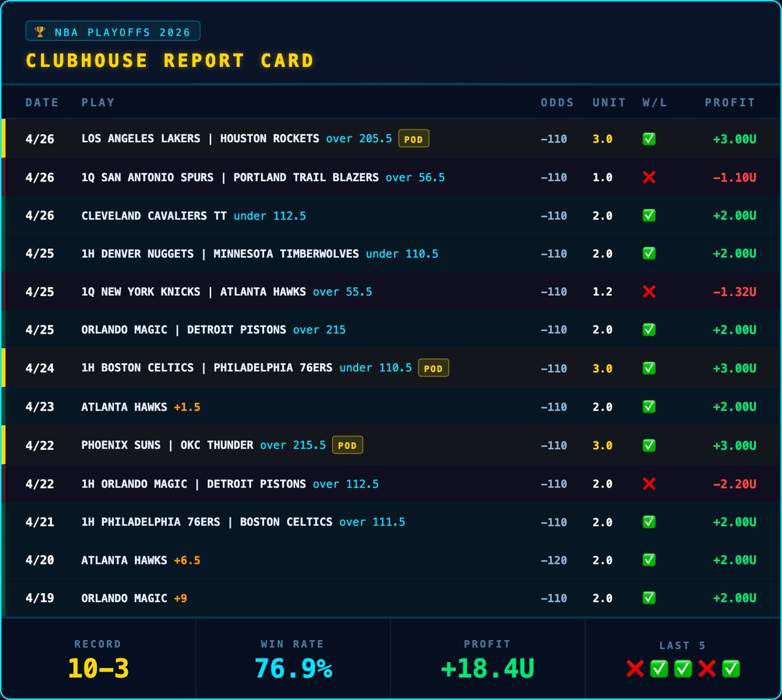Click the red X for 1Q Knicks | Hawks

pos(649,292)
